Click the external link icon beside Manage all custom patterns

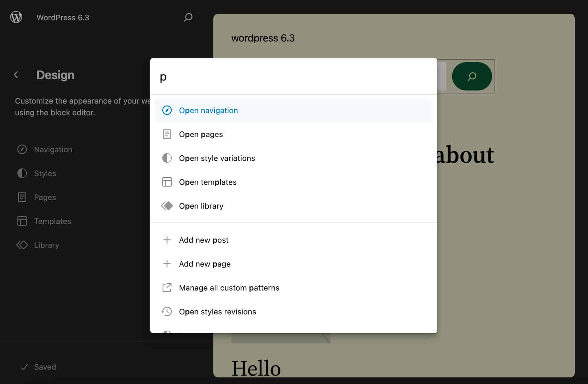167,288
